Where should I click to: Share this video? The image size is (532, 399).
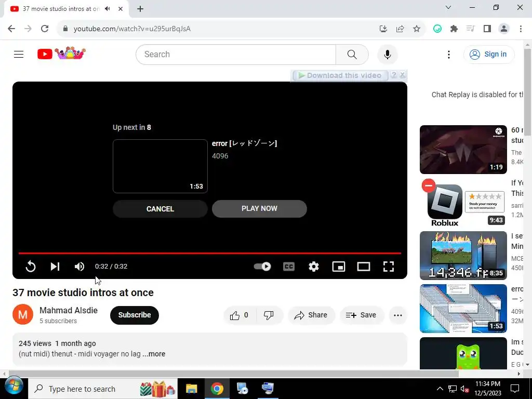[x=311, y=315]
